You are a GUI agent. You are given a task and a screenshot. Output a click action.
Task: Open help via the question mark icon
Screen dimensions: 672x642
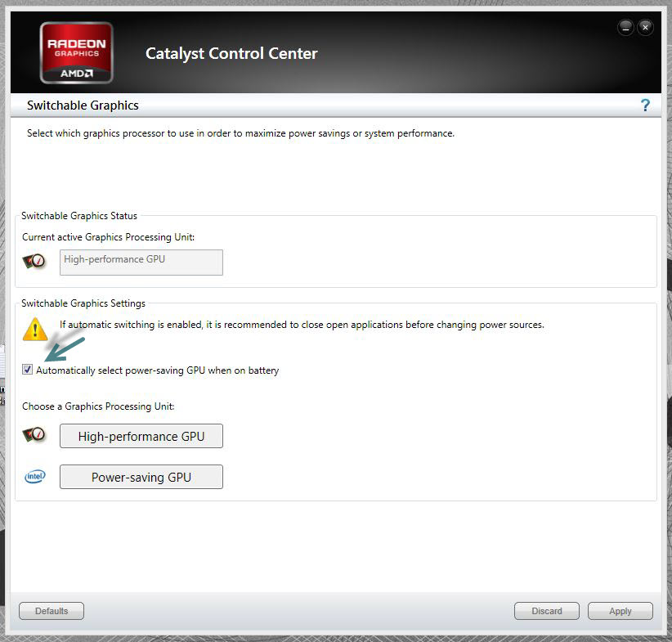[646, 105]
